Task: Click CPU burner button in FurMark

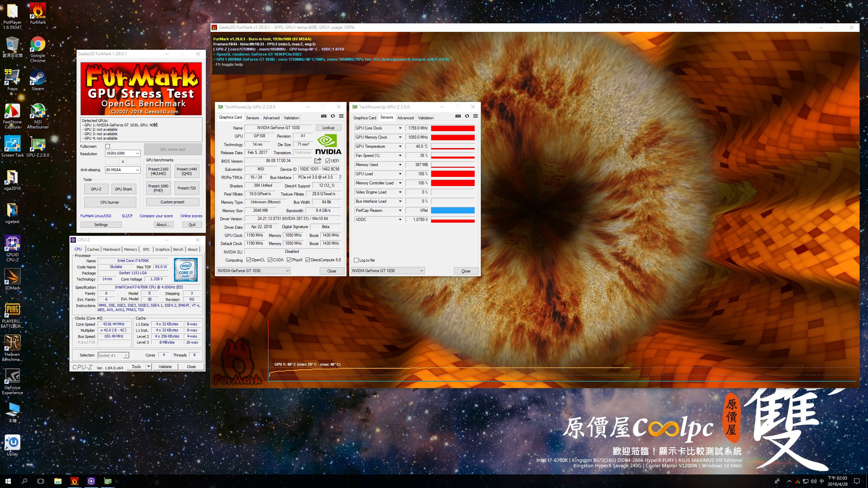Action: click(x=110, y=202)
